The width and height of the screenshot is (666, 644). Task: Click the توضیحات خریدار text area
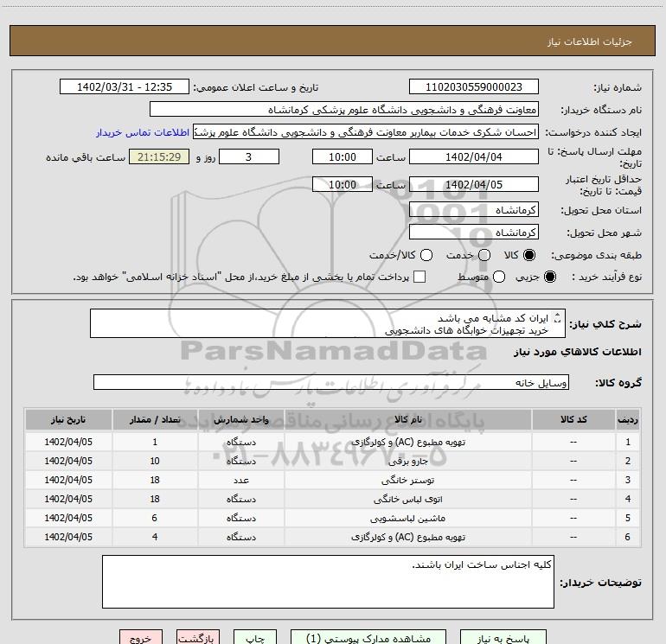[x=328, y=582]
